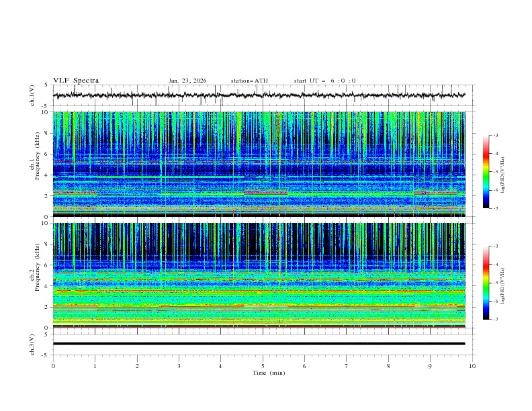Click the "ch.3(V)" axis label

pos(32,345)
